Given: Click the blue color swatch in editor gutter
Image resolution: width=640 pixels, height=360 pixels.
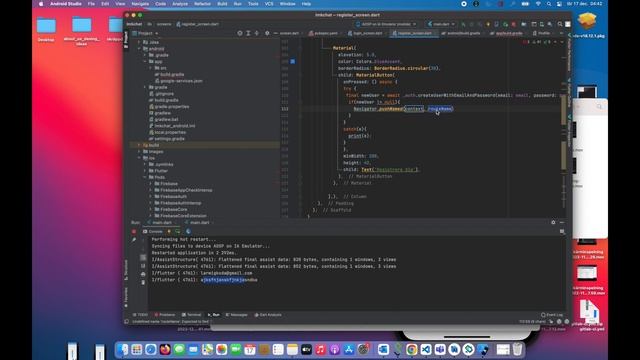Looking at the screenshot, I should (x=293, y=61).
